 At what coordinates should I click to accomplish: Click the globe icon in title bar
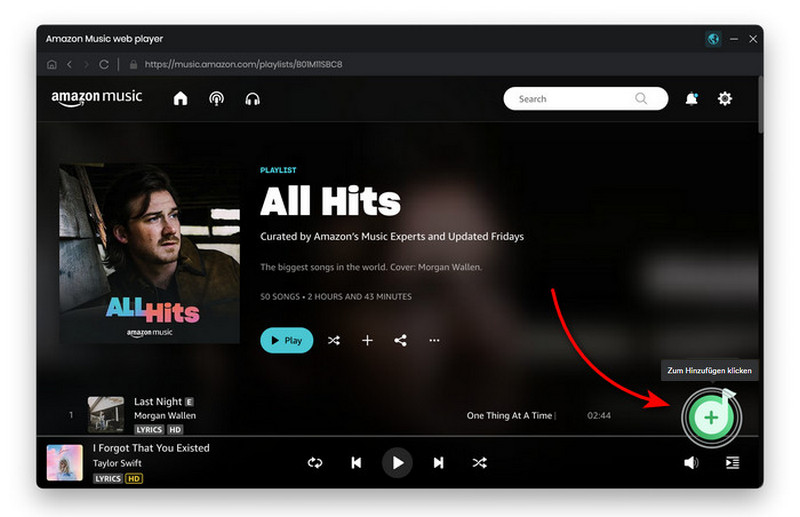713,39
